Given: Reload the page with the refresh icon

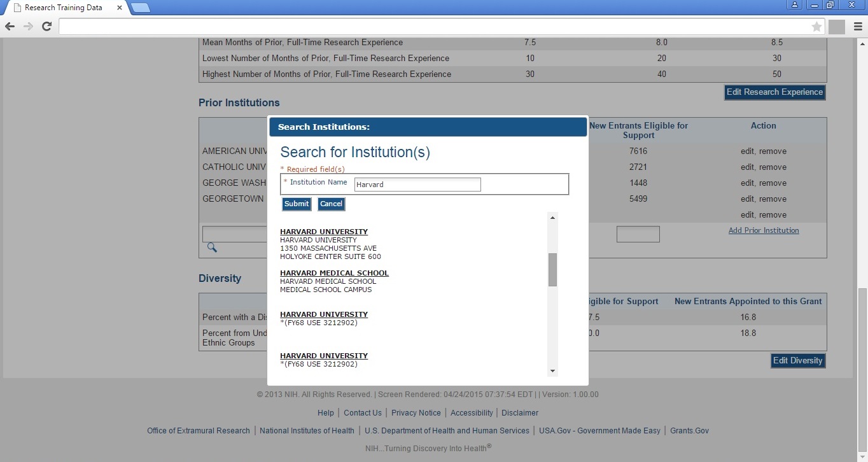Looking at the screenshot, I should point(46,26).
